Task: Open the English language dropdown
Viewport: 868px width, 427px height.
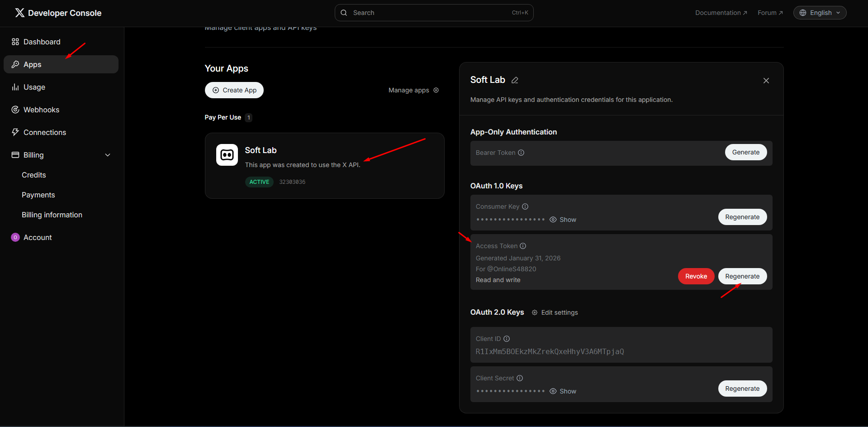Action: [820, 13]
